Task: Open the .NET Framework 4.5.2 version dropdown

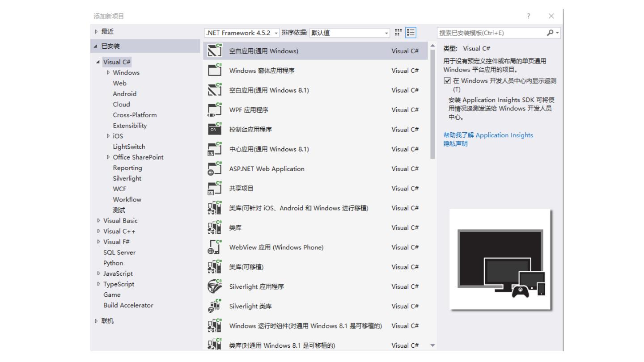Action: coord(241,33)
